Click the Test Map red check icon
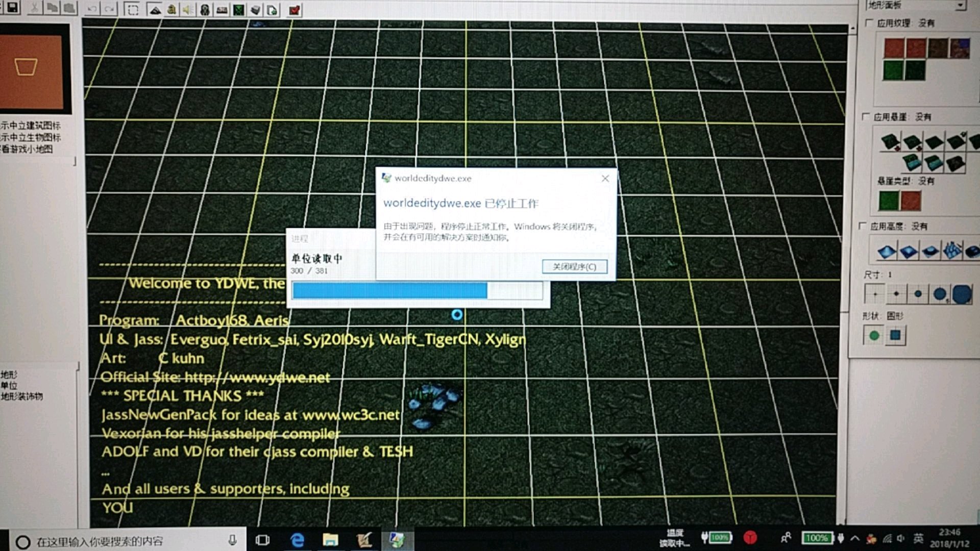This screenshot has width=980, height=551. pos(295,10)
